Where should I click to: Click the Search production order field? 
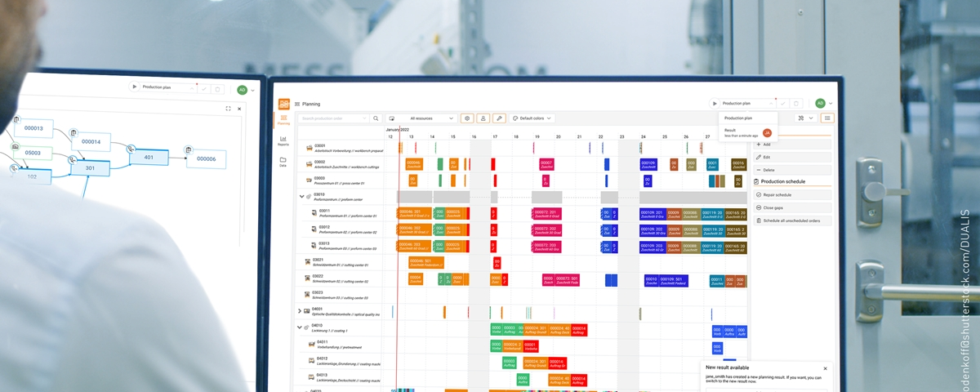(333, 118)
